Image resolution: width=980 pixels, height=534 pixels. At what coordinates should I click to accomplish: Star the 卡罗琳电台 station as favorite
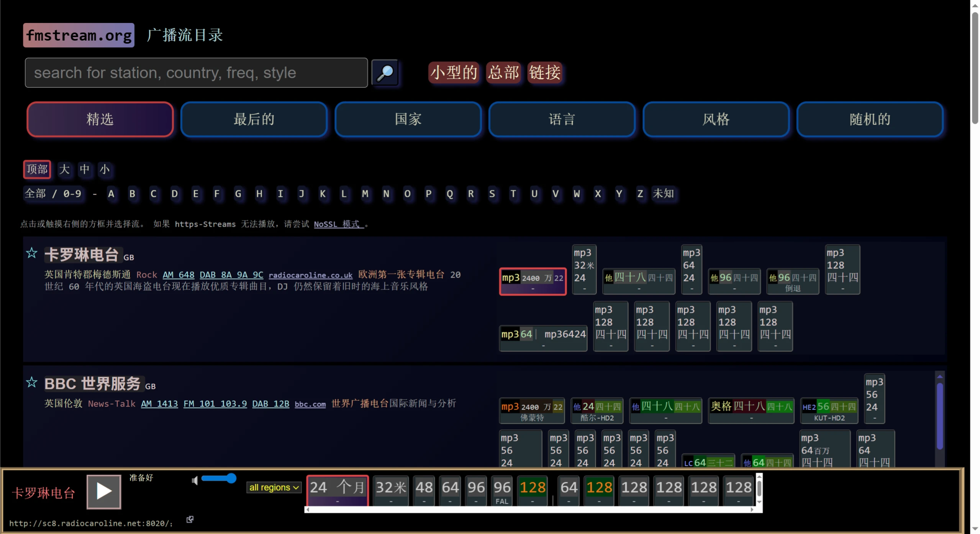pos(32,253)
